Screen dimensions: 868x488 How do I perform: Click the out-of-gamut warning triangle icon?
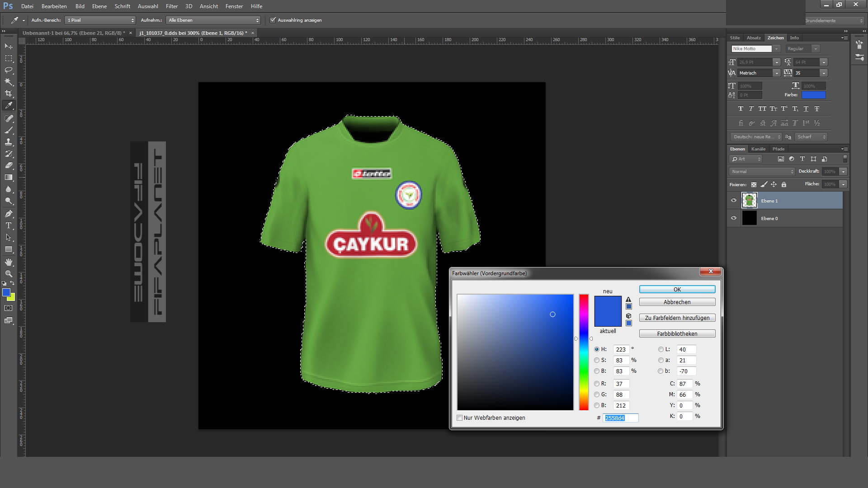click(x=628, y=300)
